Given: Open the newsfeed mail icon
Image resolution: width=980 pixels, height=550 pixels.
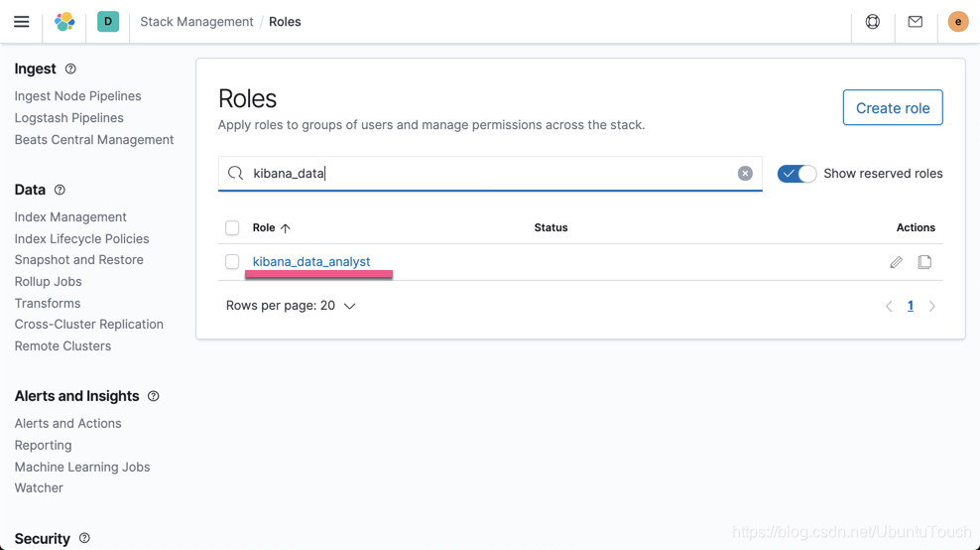Looking at the screenshot, I should [x=915, y=22].
